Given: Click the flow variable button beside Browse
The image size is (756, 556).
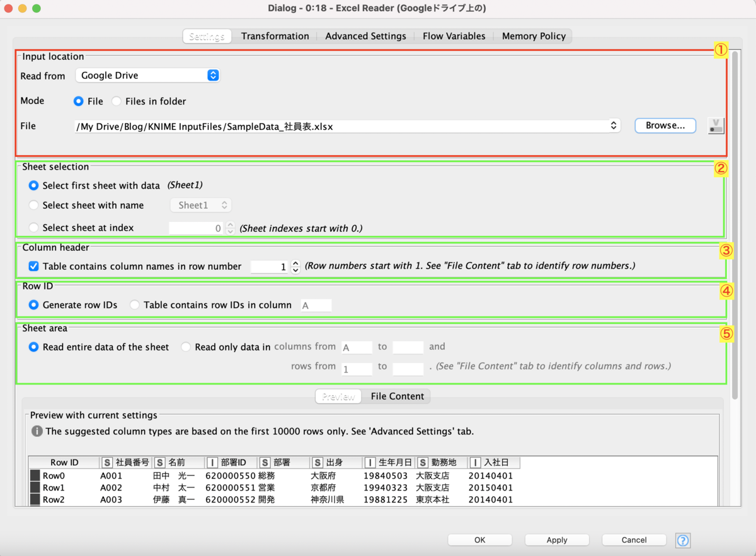Looking at the screenshot, I should coord(716,126).
